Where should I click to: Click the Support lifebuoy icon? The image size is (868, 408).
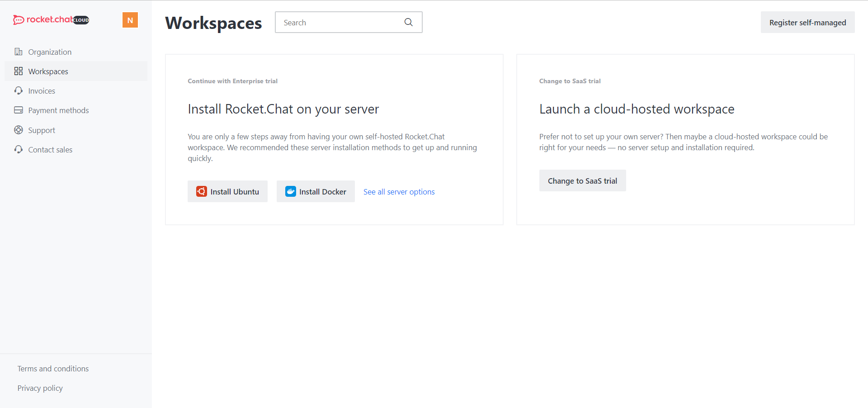[19, 130]
